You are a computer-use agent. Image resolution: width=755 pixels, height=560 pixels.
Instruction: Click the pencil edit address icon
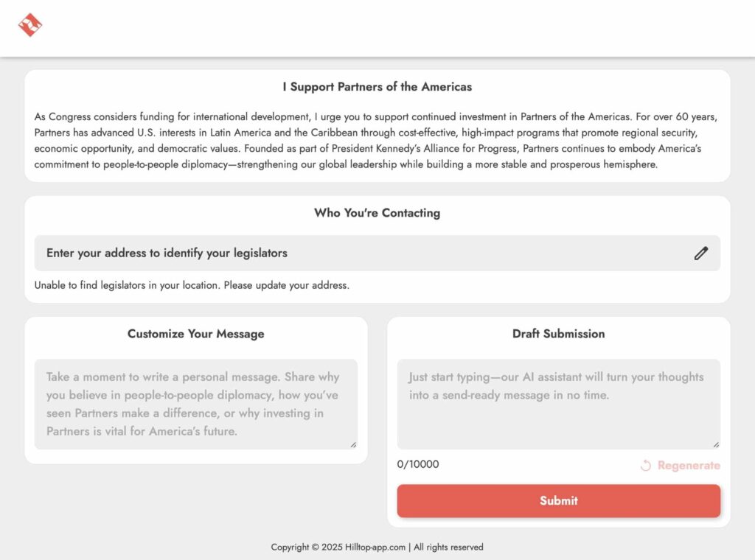click(x=700, y=253)
